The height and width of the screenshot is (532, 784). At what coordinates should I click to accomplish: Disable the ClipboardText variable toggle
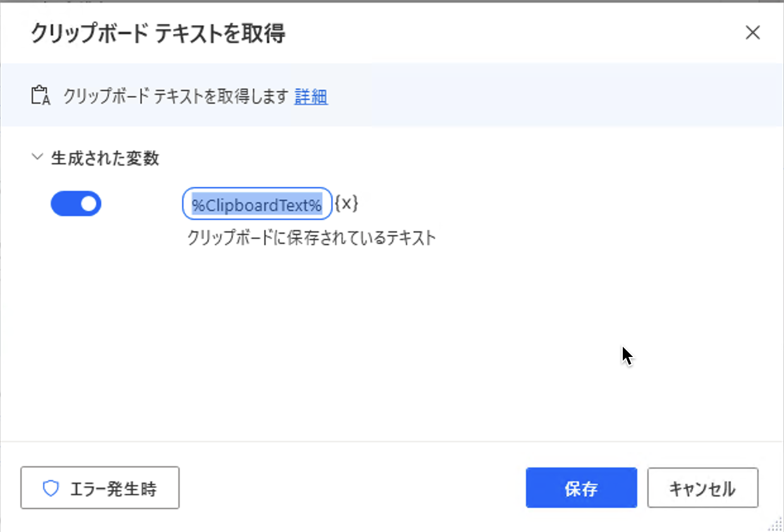[76, 203]
